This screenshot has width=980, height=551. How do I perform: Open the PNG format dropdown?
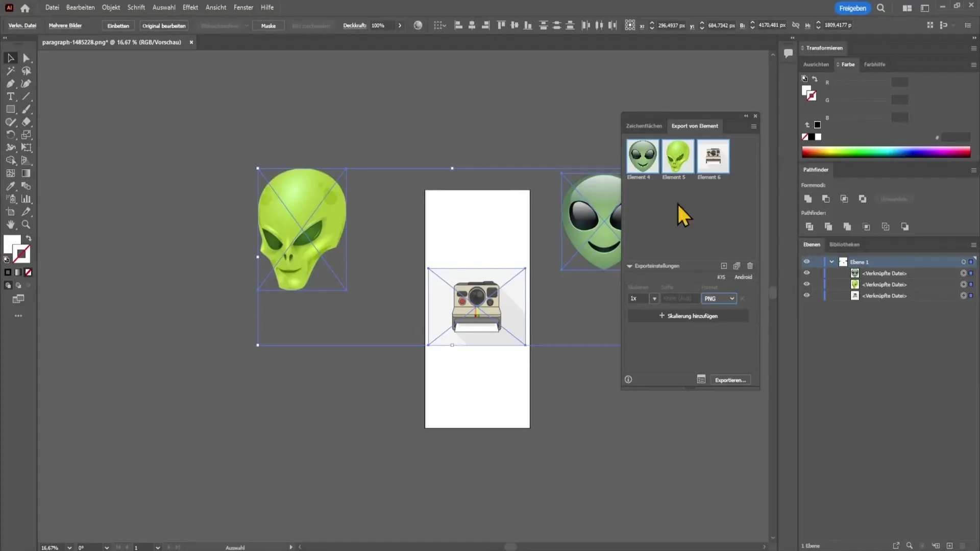(719, 299)
